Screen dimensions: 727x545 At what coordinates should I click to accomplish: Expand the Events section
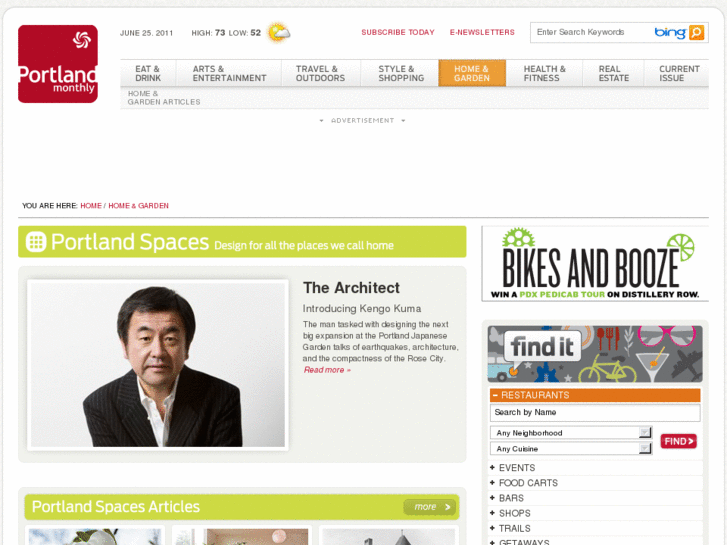[512, 468]
